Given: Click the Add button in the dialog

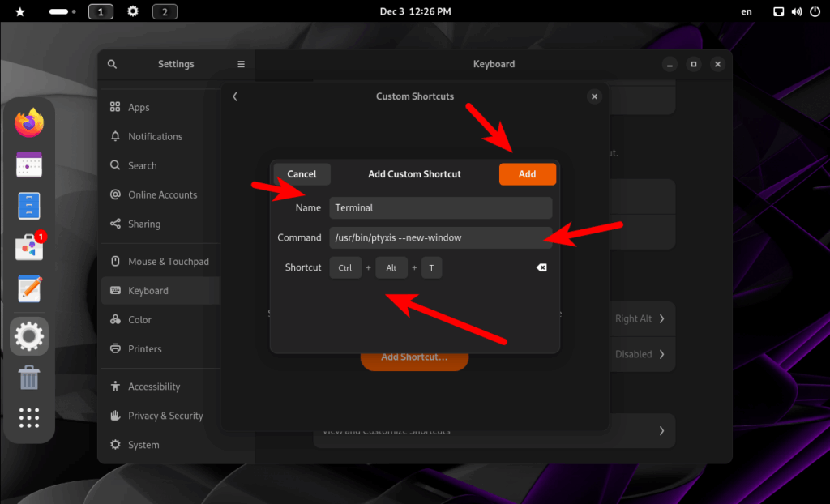Looking at the screenshot, I should point(527,174).
